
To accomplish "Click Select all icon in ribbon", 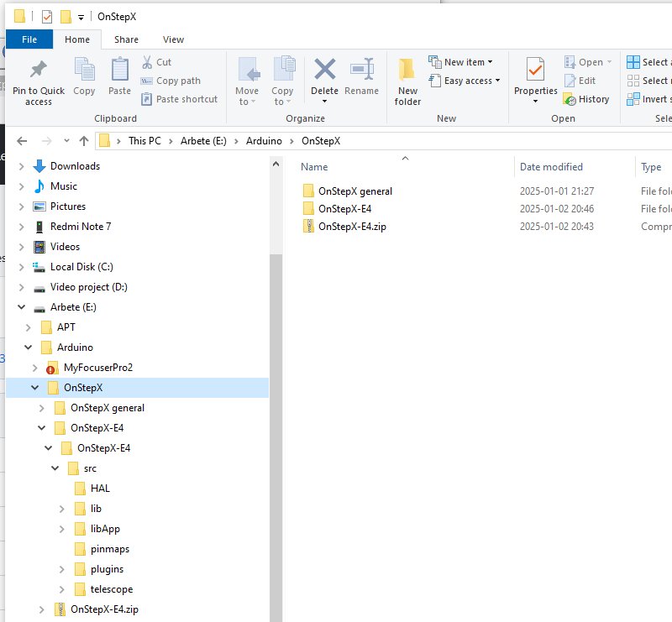I will point(633,62).
